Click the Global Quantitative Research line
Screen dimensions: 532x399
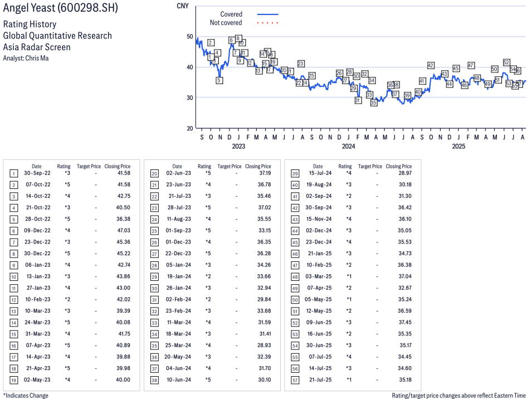[x=57, y=36]
